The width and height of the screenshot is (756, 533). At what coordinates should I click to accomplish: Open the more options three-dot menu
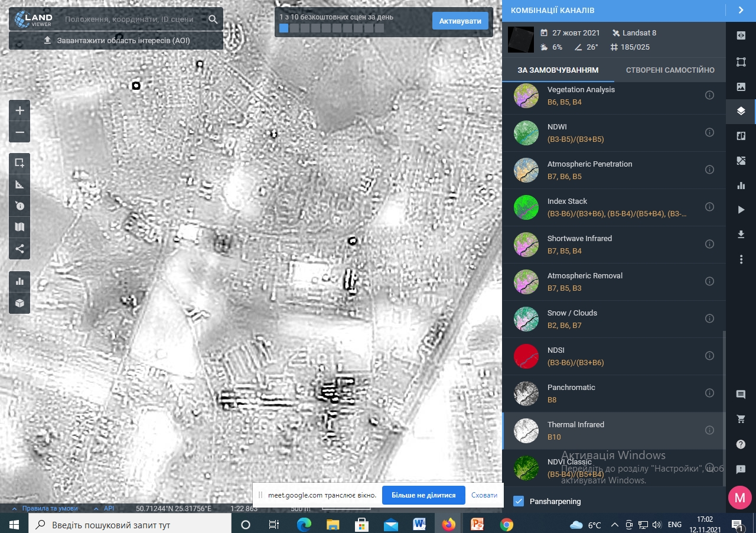coord(741,259)
